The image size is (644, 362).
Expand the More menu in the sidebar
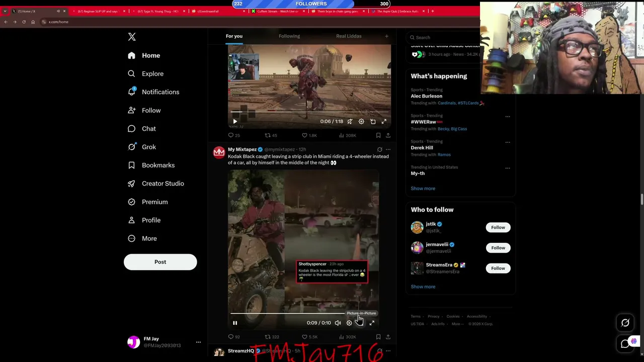(142, 238)
